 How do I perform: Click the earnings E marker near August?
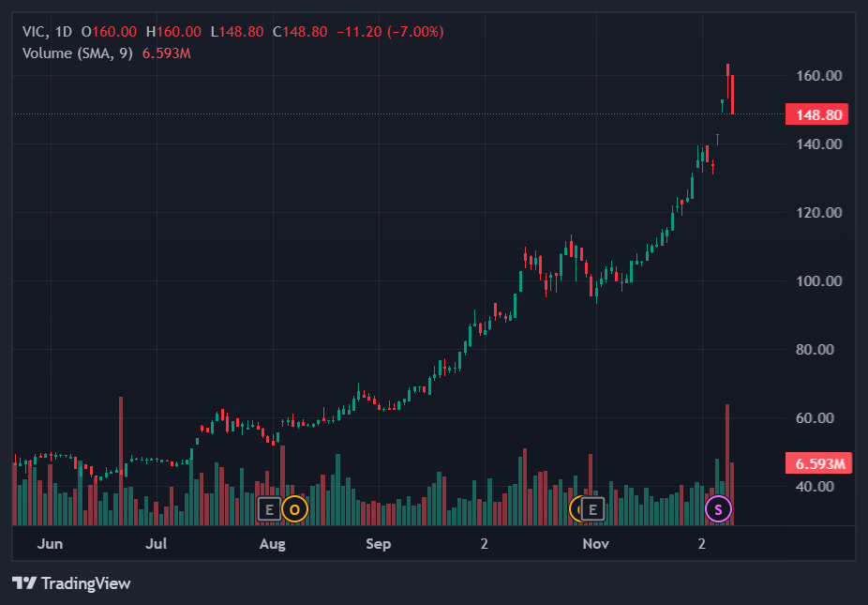pyautogui.click(x=268, y=509)
